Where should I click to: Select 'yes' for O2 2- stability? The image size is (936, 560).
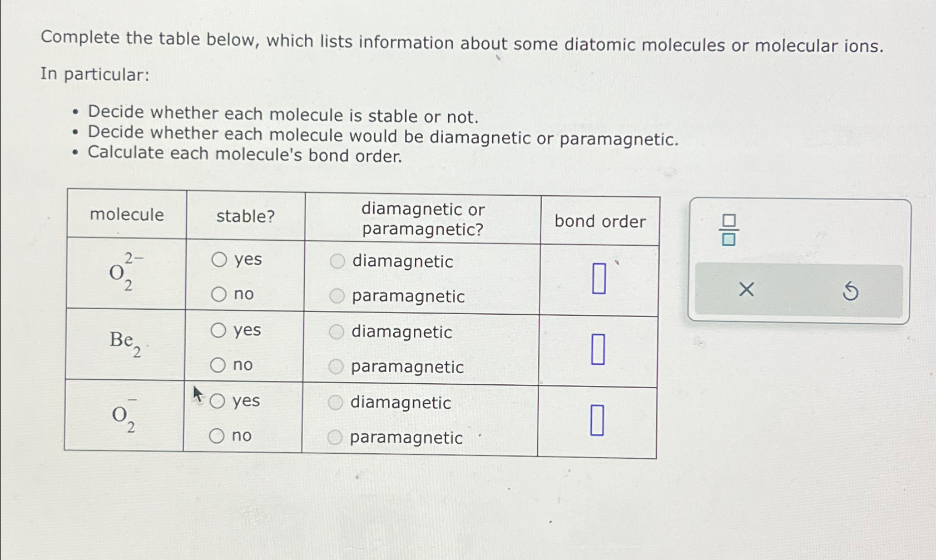pos(218,260)
